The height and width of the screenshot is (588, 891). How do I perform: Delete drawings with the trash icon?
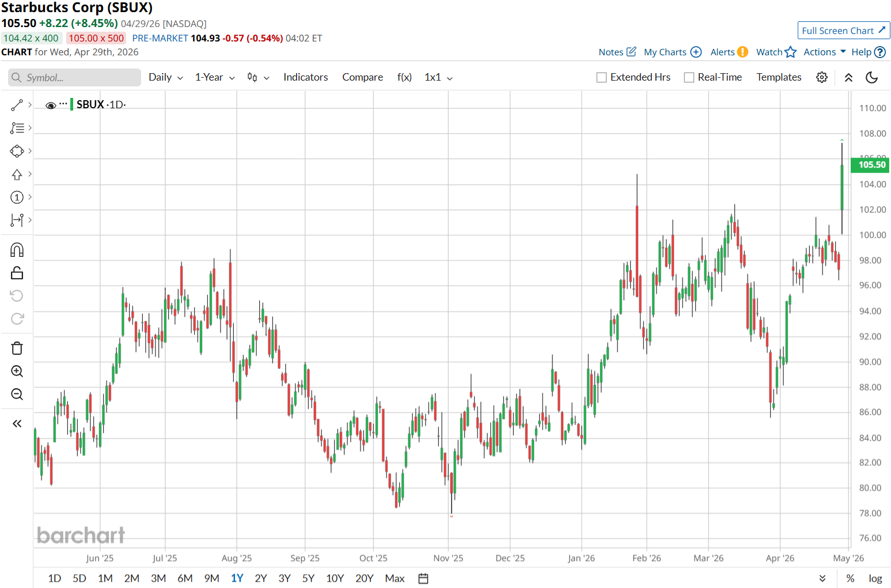coord(17,348)
